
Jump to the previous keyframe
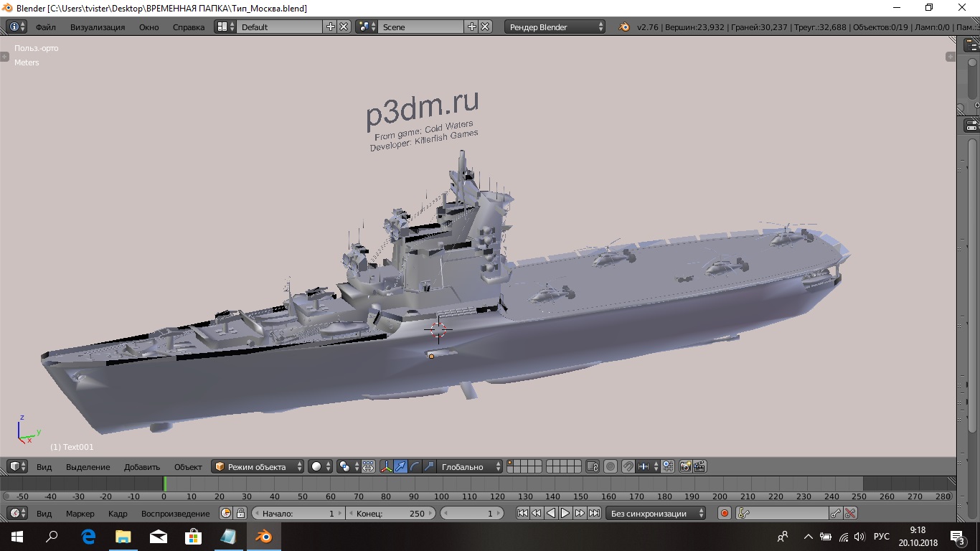tap(537, 513)
